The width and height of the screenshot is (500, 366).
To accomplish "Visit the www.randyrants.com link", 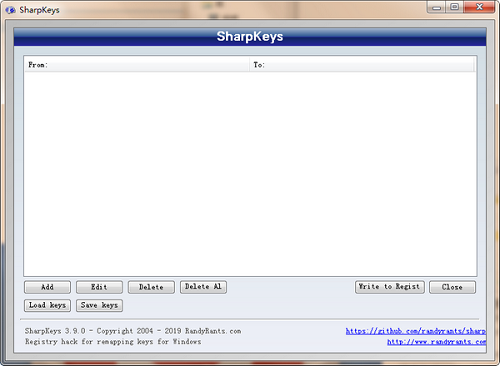I will [436, 342].
